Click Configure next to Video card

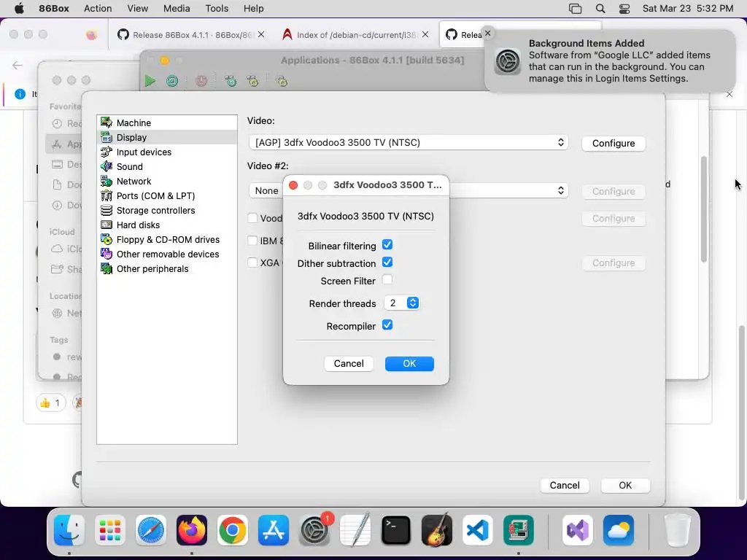click(613, 144)
